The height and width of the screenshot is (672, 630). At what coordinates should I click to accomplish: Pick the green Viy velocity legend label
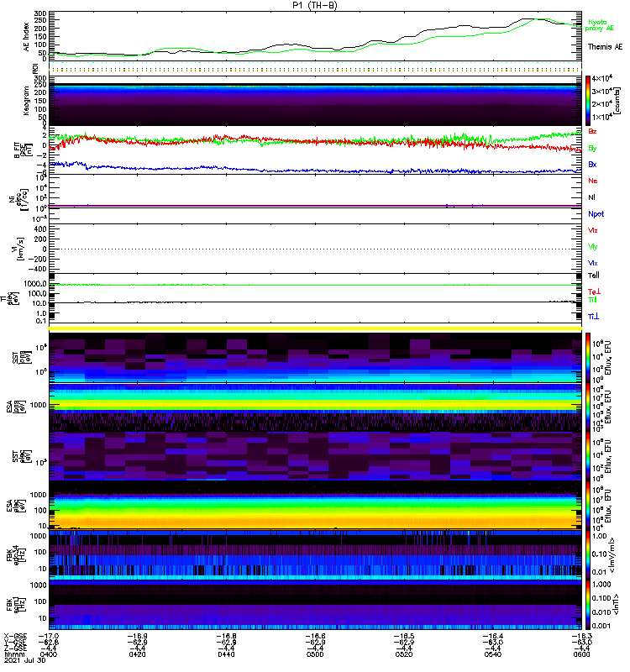(x=594, y=246)
